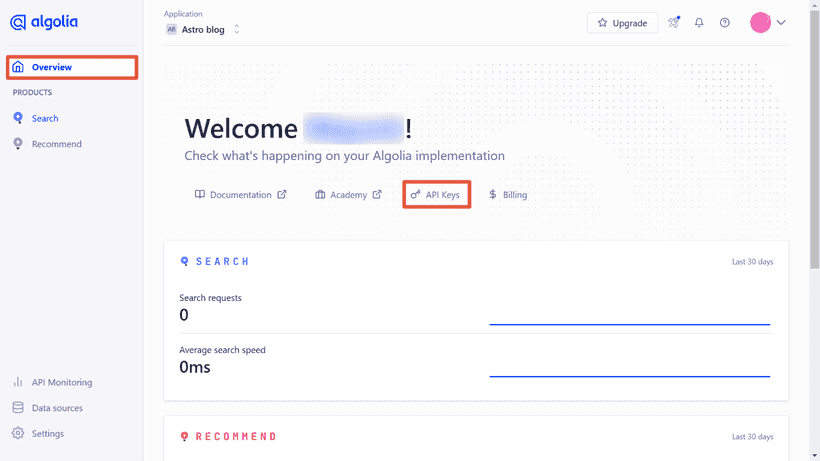
Task: Click the application switcher up-down arrows
Action: point(237,30)
